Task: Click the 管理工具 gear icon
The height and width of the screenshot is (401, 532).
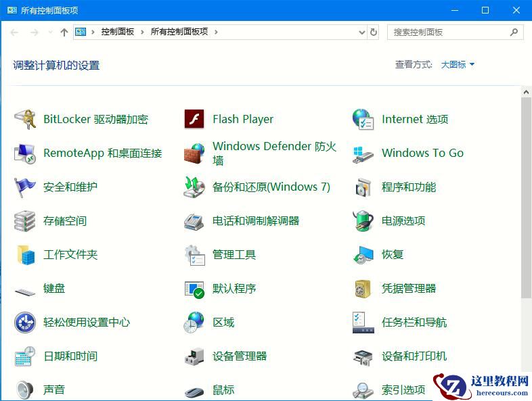Action: (x=194, y=255)
